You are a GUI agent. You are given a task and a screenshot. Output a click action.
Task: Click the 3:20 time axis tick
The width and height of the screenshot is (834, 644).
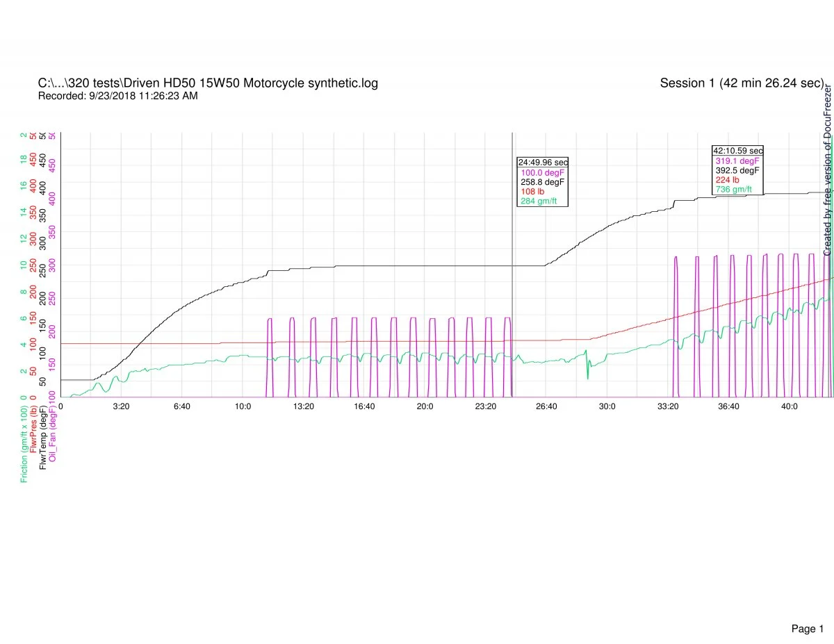(x=121, y=406)
